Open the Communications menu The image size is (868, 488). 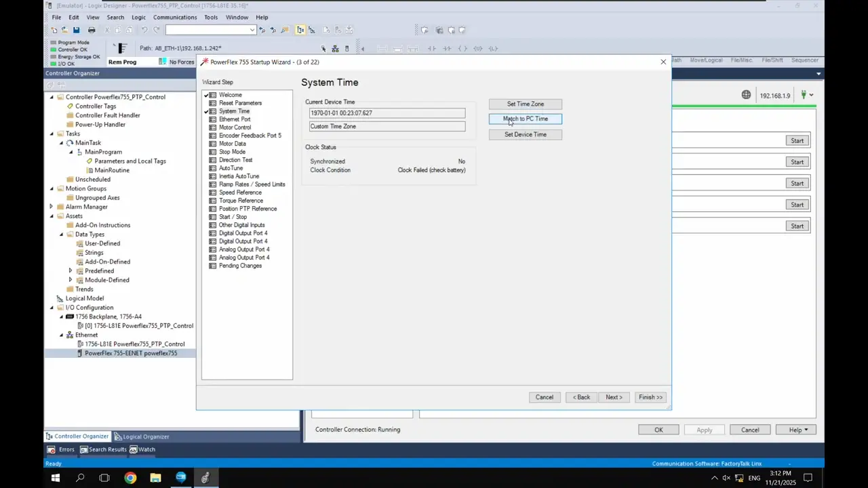coord(174,17)
